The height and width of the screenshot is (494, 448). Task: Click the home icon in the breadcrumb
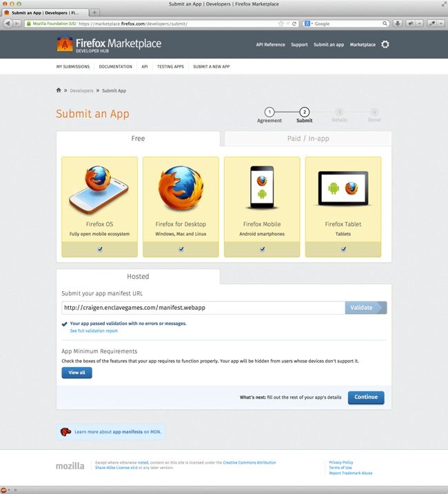click(x=59, y=90)
